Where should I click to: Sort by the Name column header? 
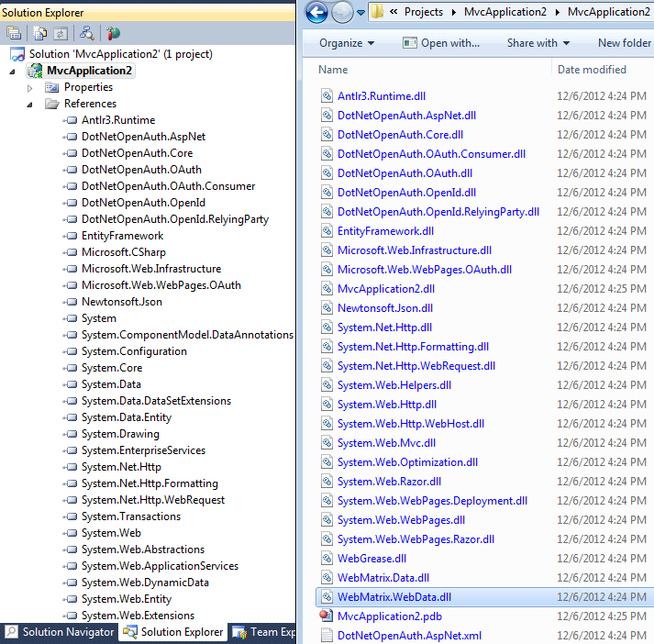click(x=333, y=70)
